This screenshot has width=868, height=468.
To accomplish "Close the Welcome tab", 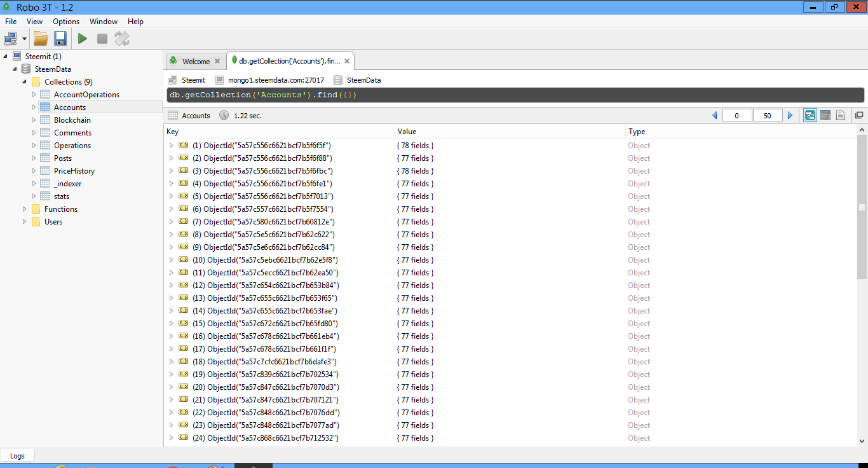I will coord(217,62).
